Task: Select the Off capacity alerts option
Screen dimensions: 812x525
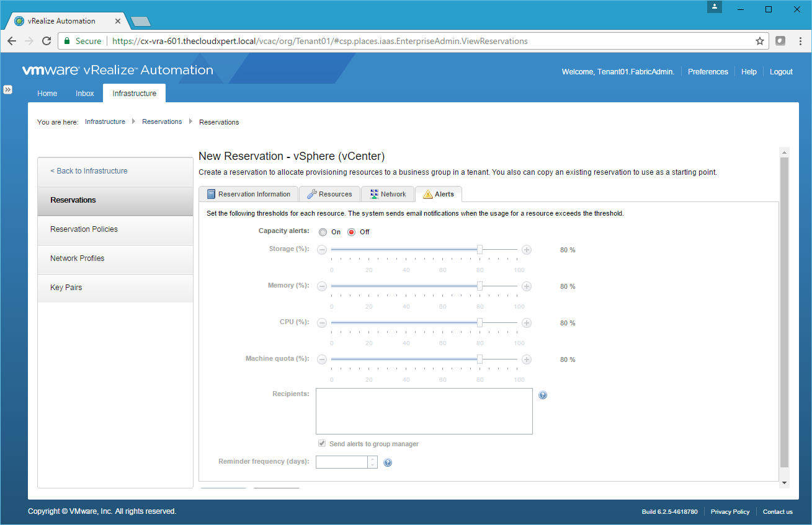Action: [x=351, y=232]
